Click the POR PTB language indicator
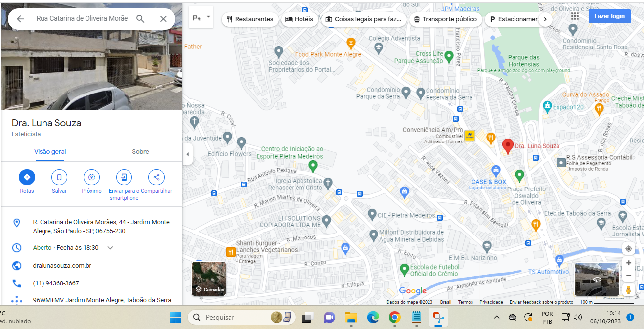644x329 pixels. tap(547, 317)
